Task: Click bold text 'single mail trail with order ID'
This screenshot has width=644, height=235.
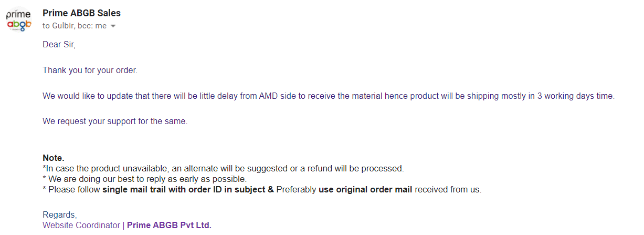Action: 184,189
